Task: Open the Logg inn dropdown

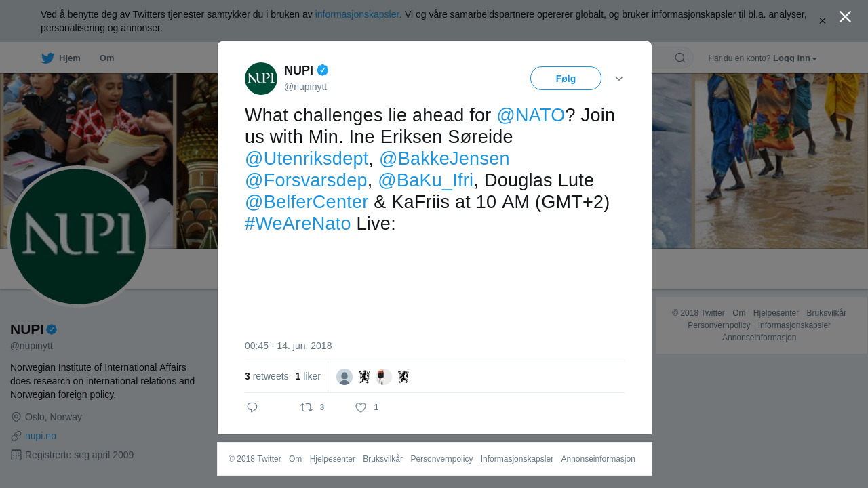Action: coord(795,58)
